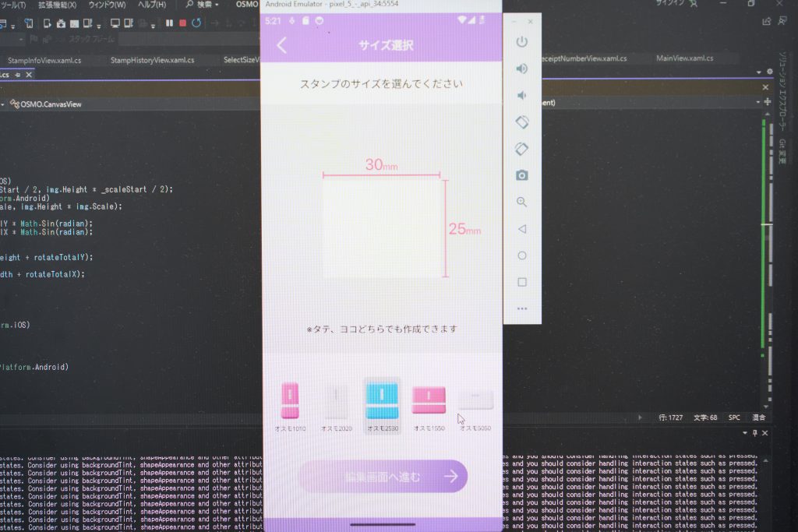Click the emulator Back triangle button
798x532 pixels.
click(521, 229)
